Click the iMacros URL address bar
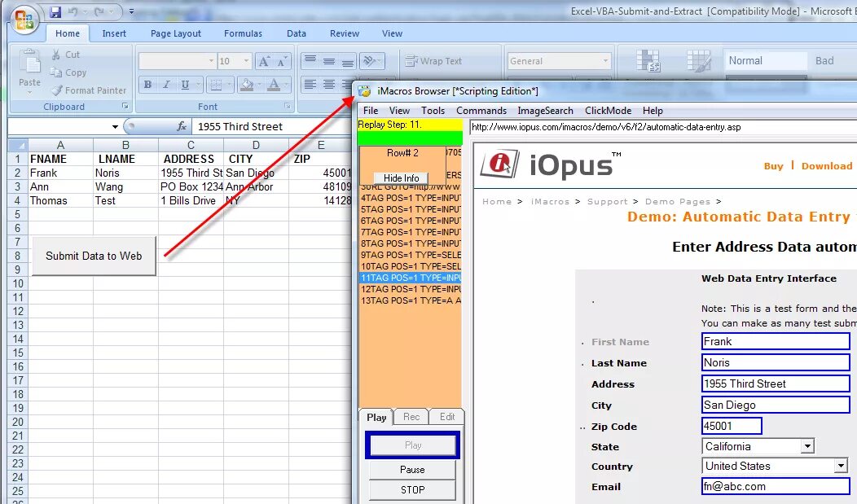The image size is (857, 504). [x=662, y=127]
